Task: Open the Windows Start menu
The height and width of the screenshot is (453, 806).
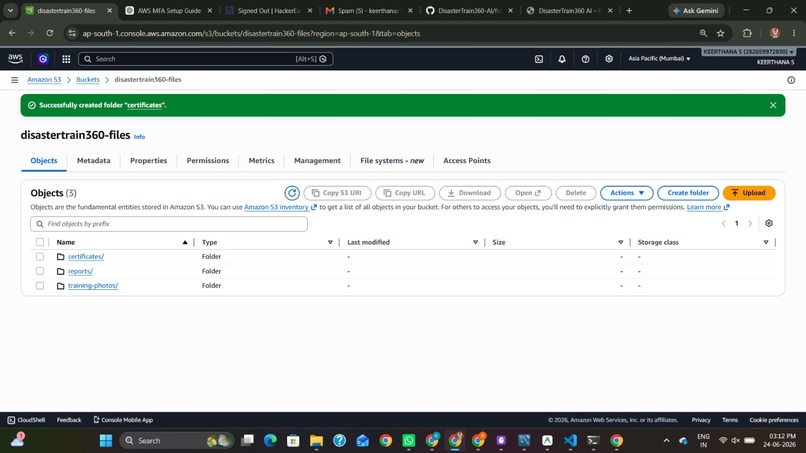Action: pyautogui.click(x=106, y=441)
